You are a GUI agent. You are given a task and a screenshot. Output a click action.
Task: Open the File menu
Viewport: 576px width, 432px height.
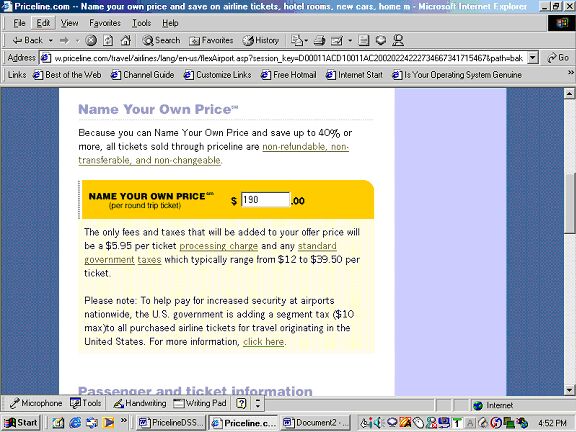19,23
